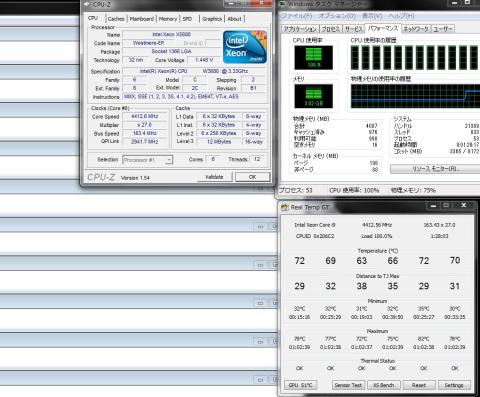Open Settings in Real Temp GT
This screenshot has height=397, width=480.
tap(454, 385)
